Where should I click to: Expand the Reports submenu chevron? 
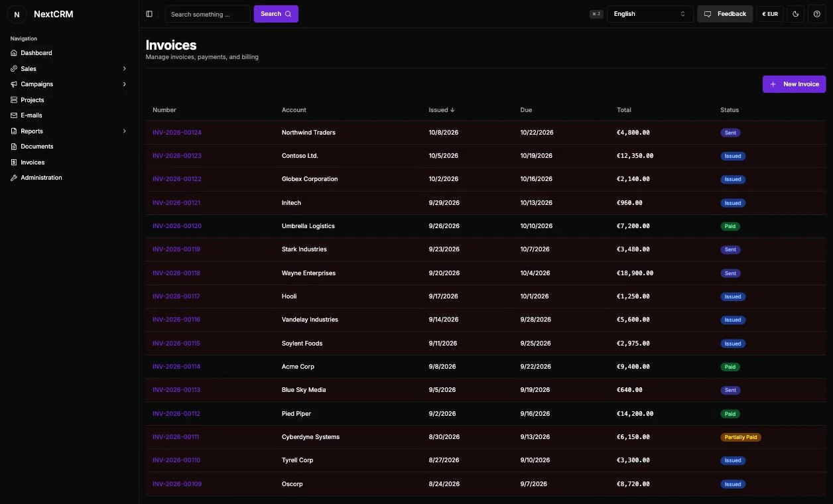coord(124,131)
